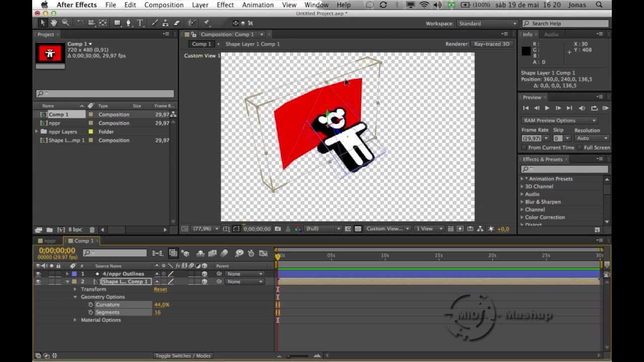Select the Rectangle shape tool
The image size is (644, 362).
[x=117, y=23]
